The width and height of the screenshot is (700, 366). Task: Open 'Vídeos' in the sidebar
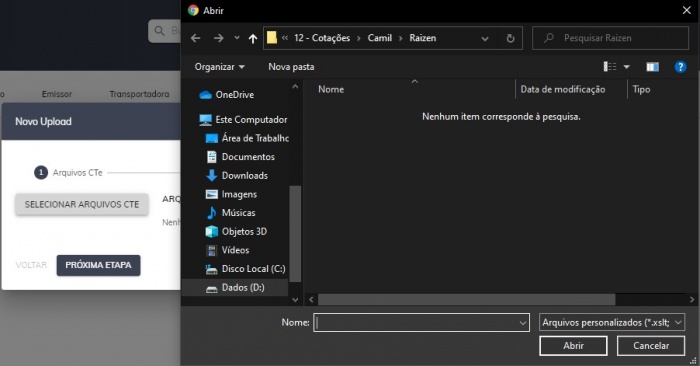(x=228, y=250)
